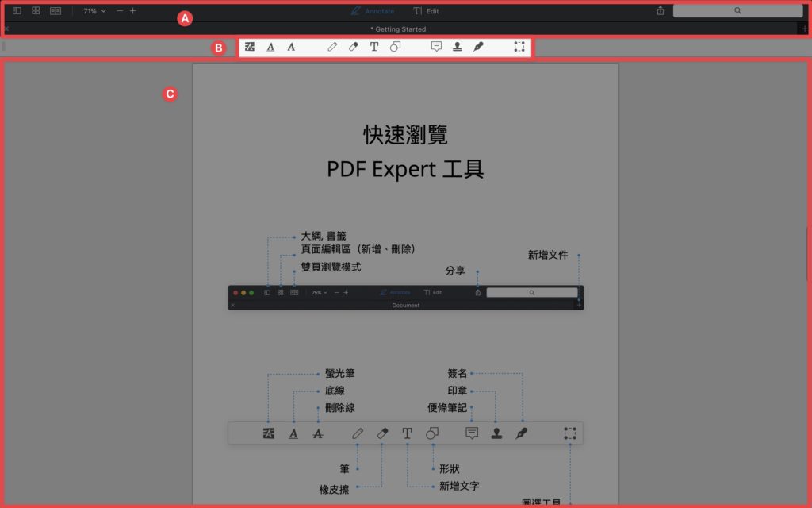Zoom out with the minus button

click(120, 11)
